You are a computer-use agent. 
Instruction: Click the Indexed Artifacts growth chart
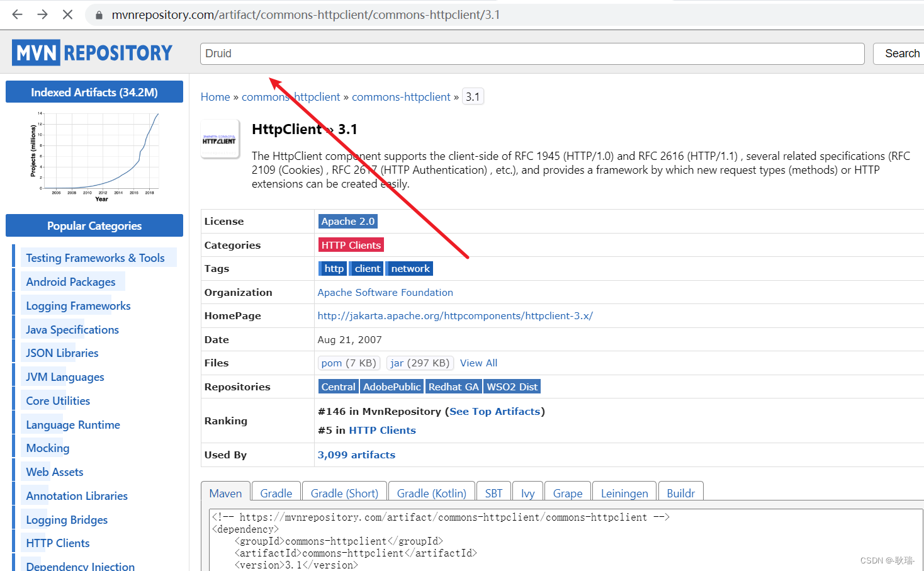94,157
